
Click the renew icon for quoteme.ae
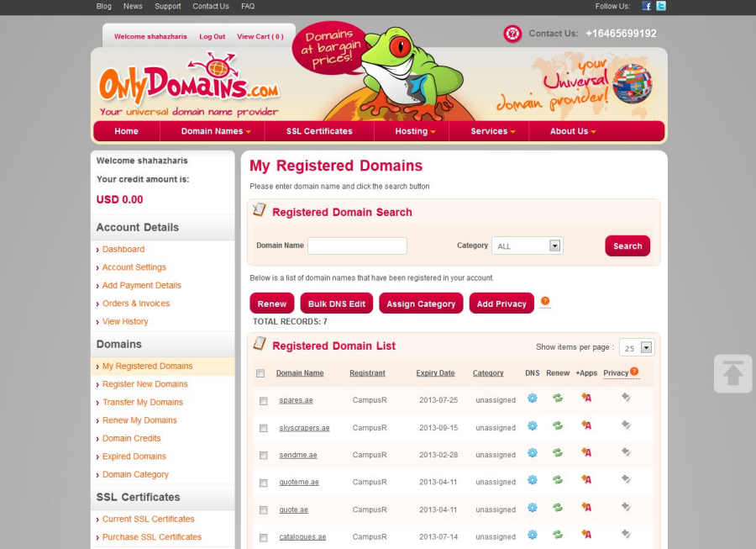(558, 479)
